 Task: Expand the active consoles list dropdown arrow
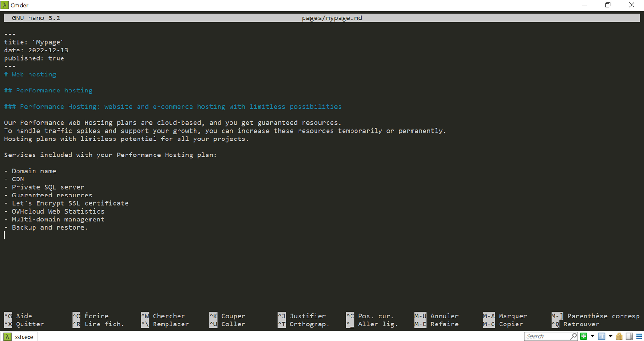[x=610, y=336]
